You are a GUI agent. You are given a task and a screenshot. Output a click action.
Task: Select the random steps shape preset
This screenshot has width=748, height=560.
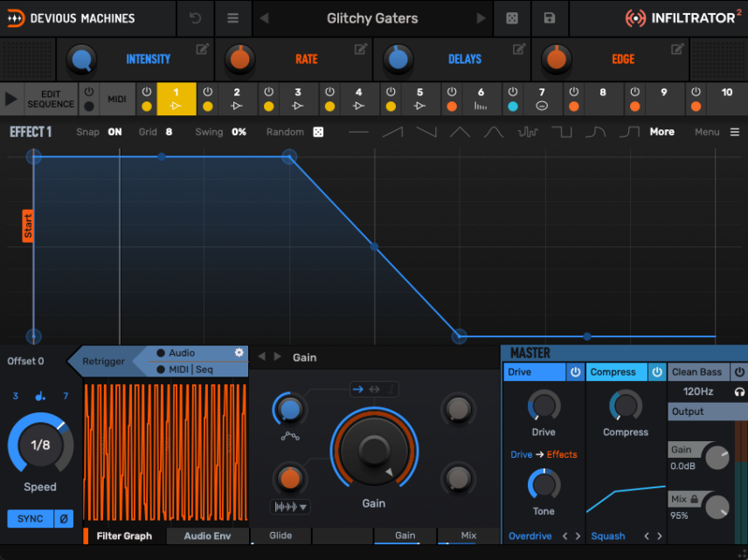click(x=528, y=132)
